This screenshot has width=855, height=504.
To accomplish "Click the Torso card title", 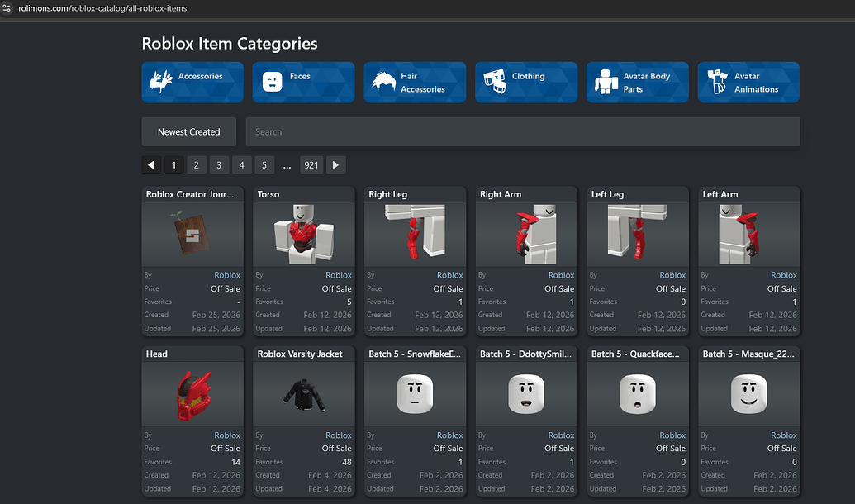I will 268,194.
